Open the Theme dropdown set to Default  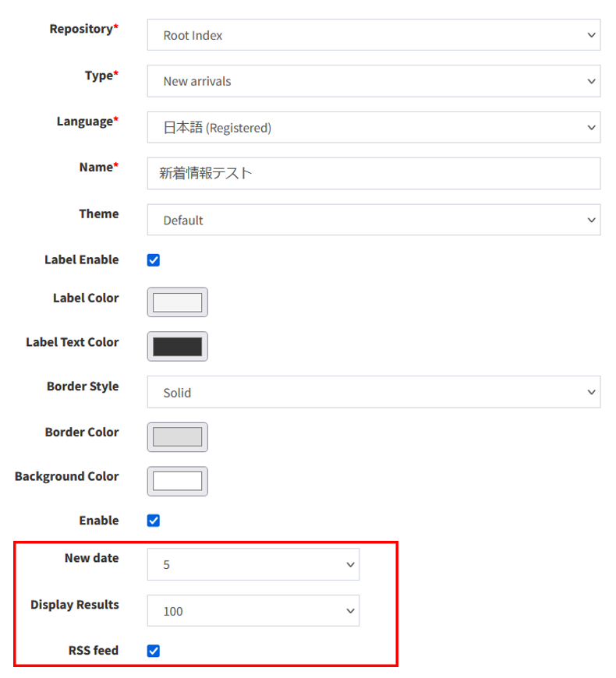click(x=373, y=221)
